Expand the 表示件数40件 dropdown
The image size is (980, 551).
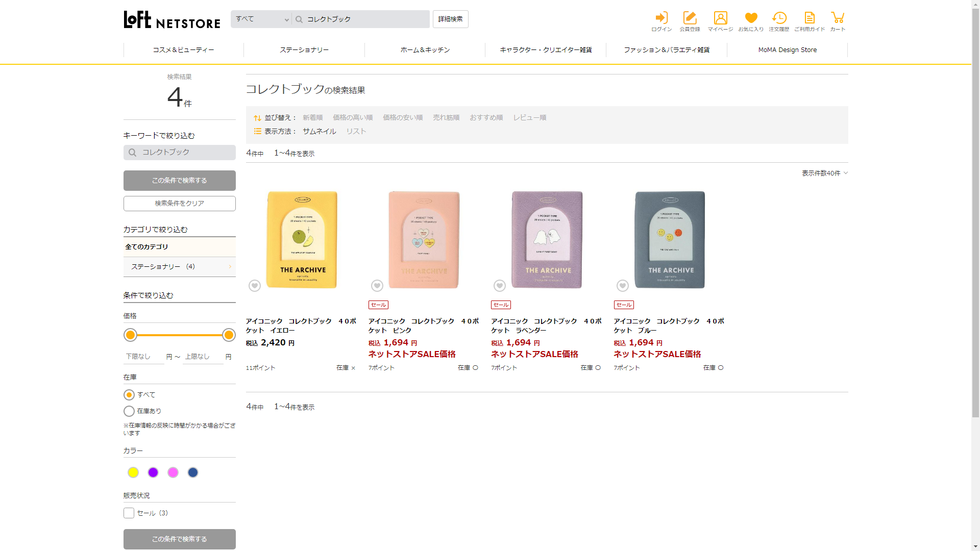tap(824, 173)
